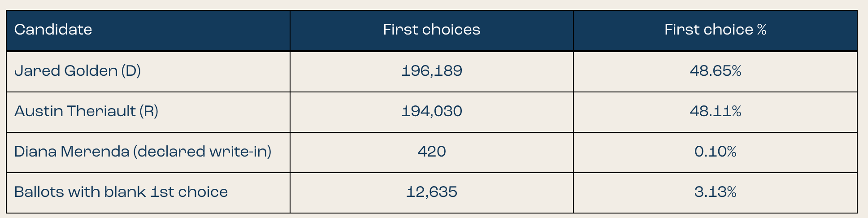Select the Jared Golden (D) cell

tap(148, 72)
